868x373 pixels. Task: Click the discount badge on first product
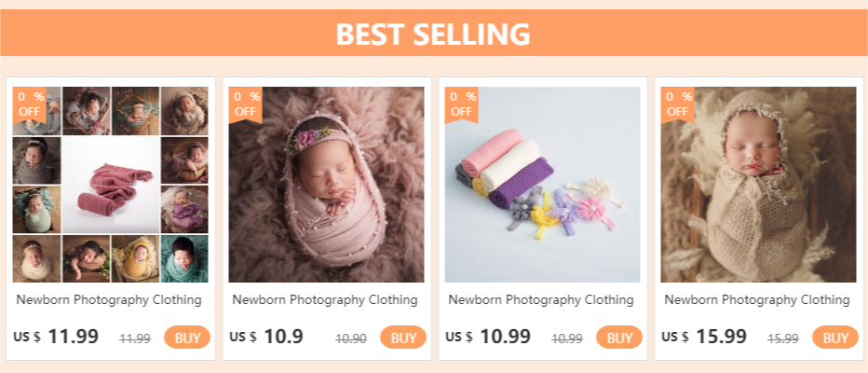coord(31,104)
